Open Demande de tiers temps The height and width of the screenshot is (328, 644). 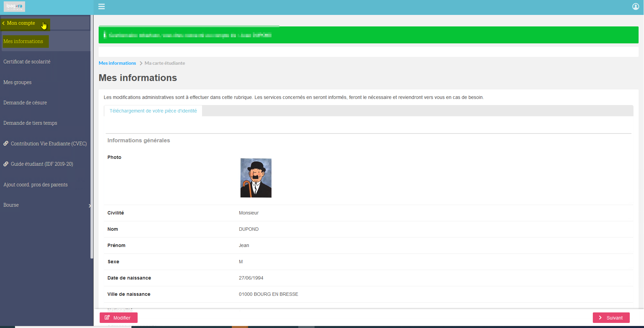click(x=30, y=123)
